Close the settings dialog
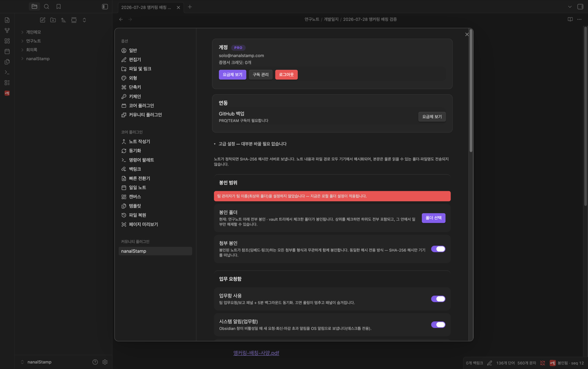This screenshot has height=369, width=588. 467,34
